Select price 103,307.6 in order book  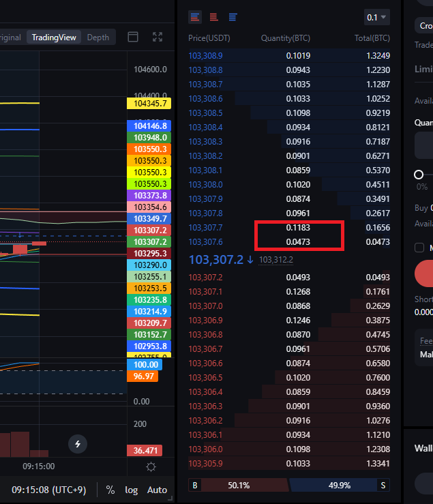[205, 242]
